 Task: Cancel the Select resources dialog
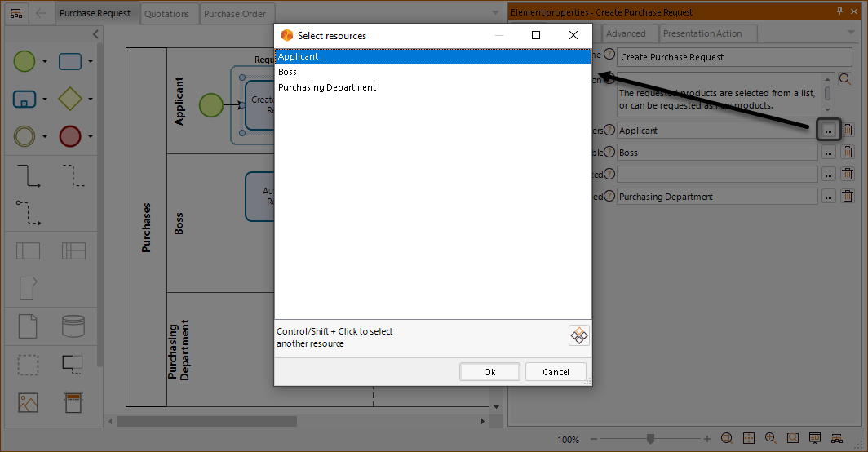[556, 372]
